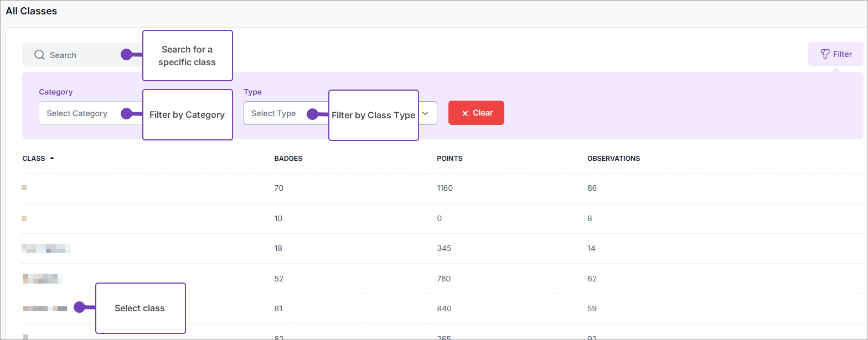
Task: Toggle the Filter panel using the Filter label
Action: point(843,54)
